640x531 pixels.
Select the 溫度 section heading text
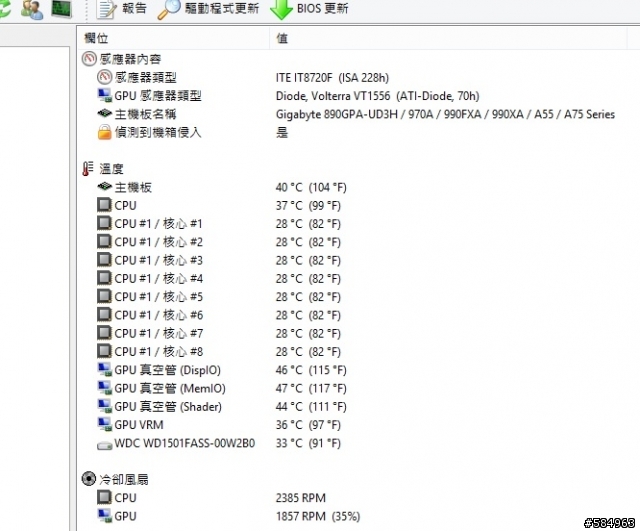click(x=111, y=169)
